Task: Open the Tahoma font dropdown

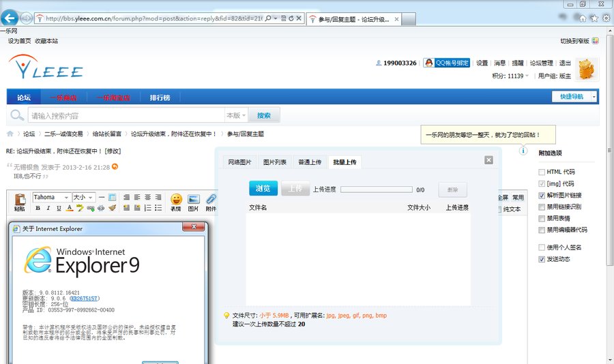Action: (51, 197)
